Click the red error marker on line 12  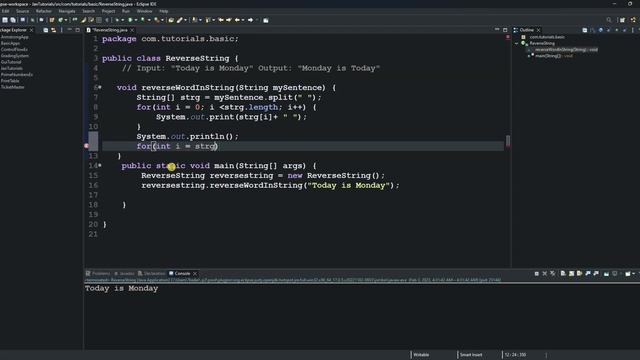[86, 146]
